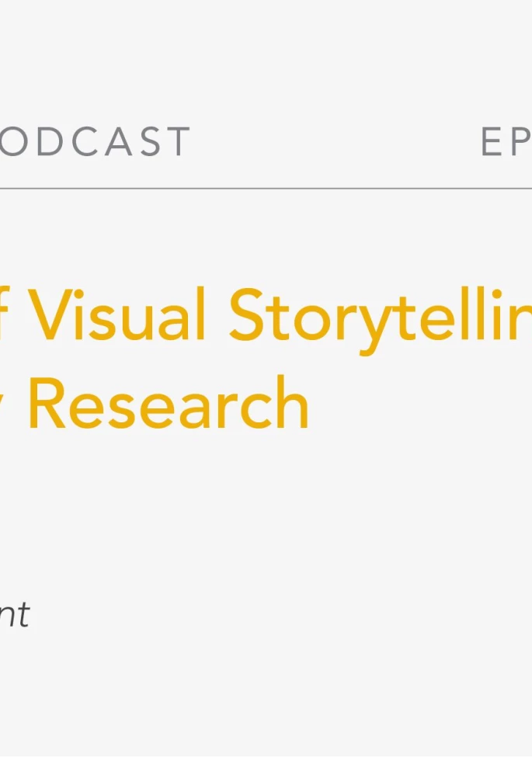Click the letter C in PODCAST

point(85,142)
